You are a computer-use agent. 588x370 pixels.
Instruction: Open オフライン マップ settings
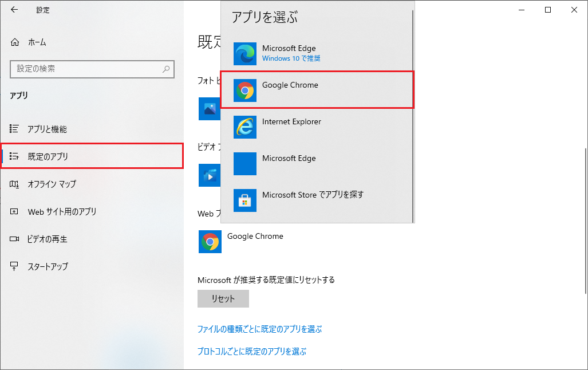[52, 184]
